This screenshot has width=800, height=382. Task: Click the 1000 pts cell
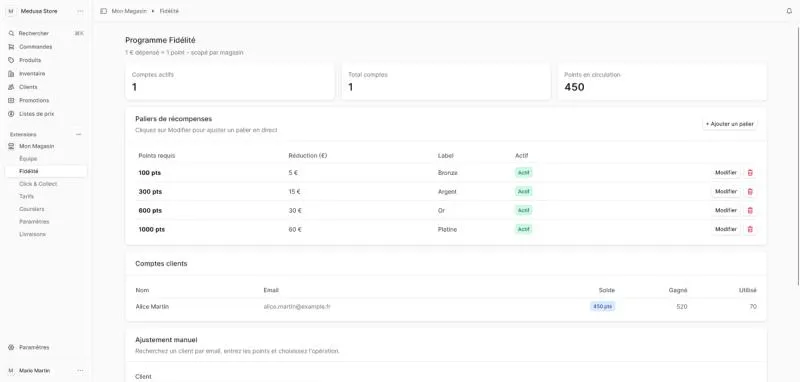[x=152, y=230]
